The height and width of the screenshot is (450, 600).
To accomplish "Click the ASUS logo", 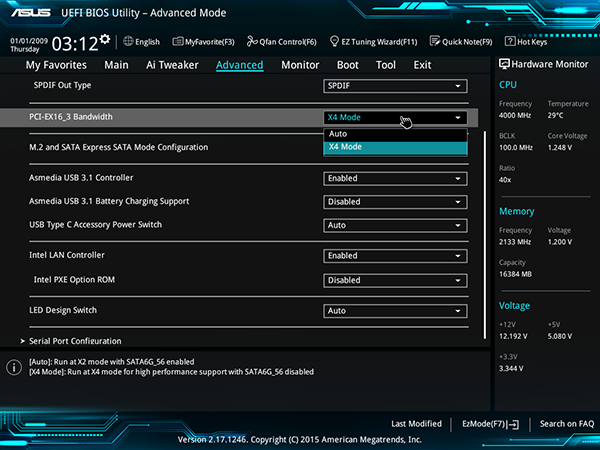I will 31,13.
